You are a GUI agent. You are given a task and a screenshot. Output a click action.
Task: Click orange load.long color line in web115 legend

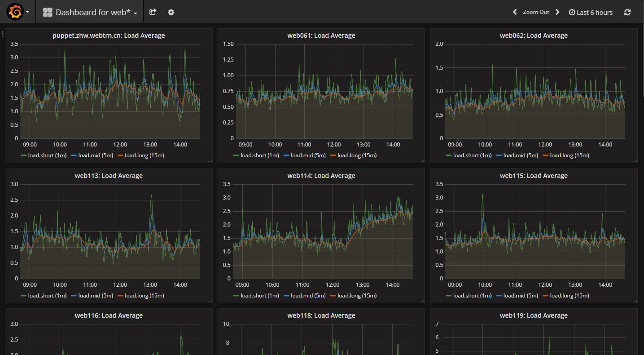click(545, 296)
